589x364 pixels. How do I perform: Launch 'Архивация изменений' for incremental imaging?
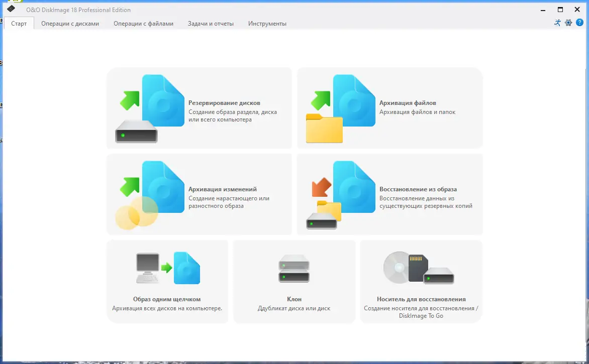click(199, 194)
